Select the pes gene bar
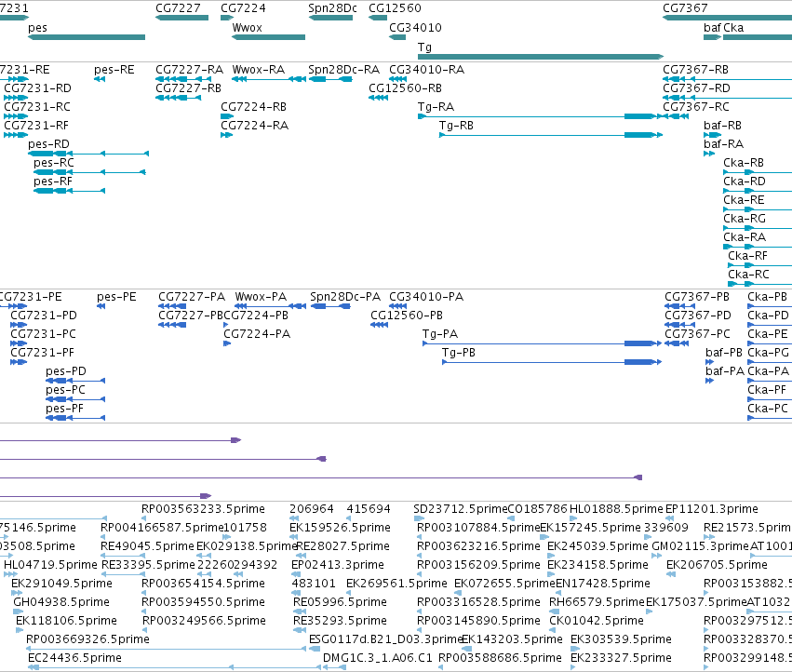Screen dimensions: 792x672 point(87,37)
